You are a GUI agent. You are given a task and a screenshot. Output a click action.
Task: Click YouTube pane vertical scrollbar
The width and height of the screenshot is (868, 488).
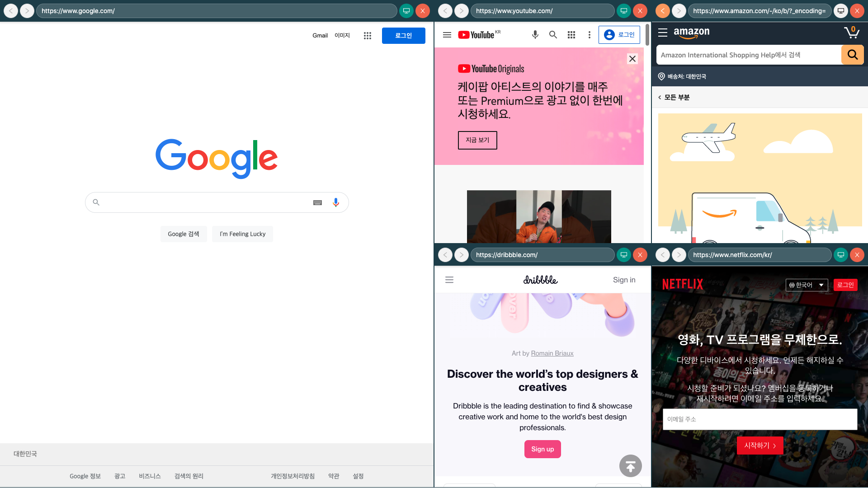647,35
